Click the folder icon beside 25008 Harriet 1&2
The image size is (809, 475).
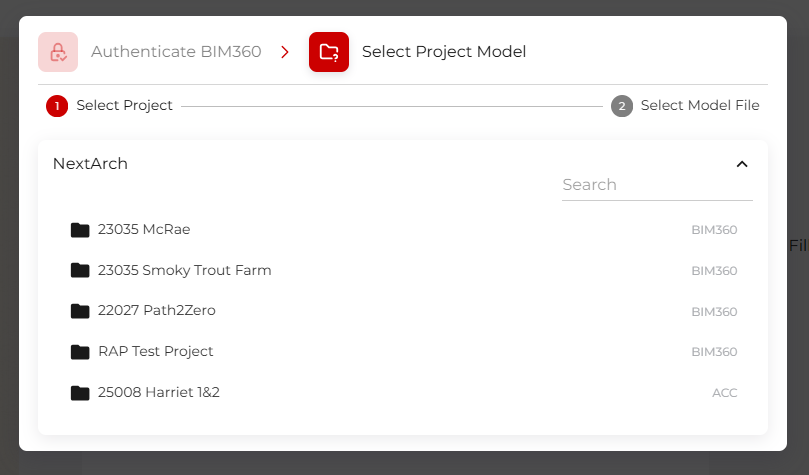pyautogui.click(x=80, y=392)
